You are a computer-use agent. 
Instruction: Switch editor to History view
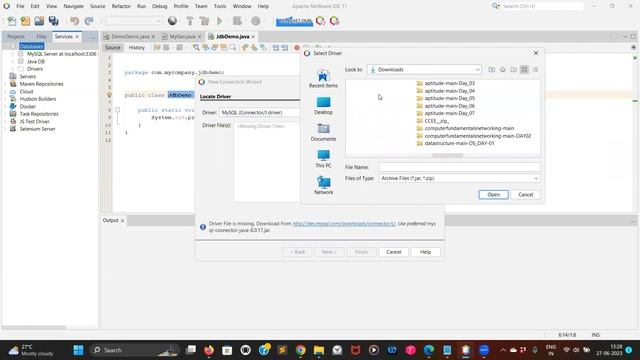(x=137, y=48)
